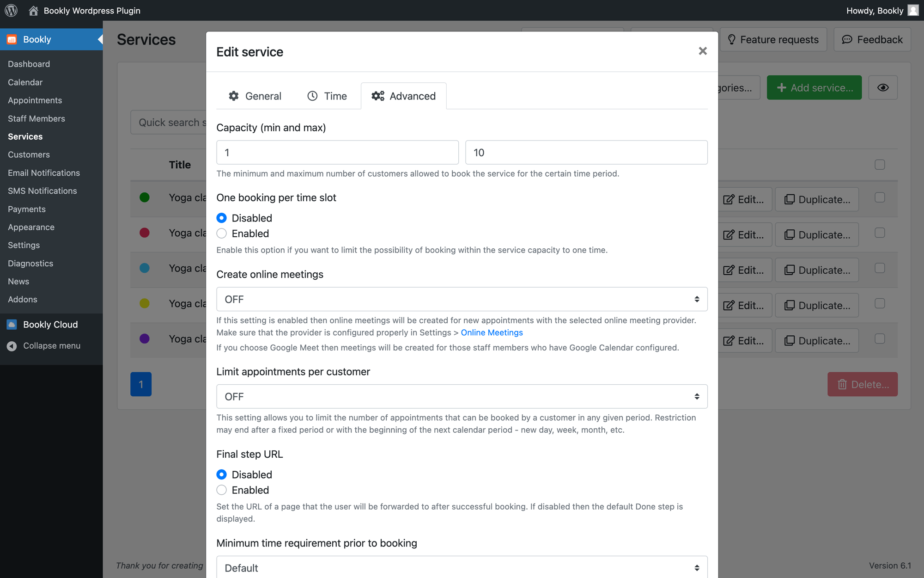Switch to the General tab
This screenshot has width=924, height=578.
tap(255, 96)
